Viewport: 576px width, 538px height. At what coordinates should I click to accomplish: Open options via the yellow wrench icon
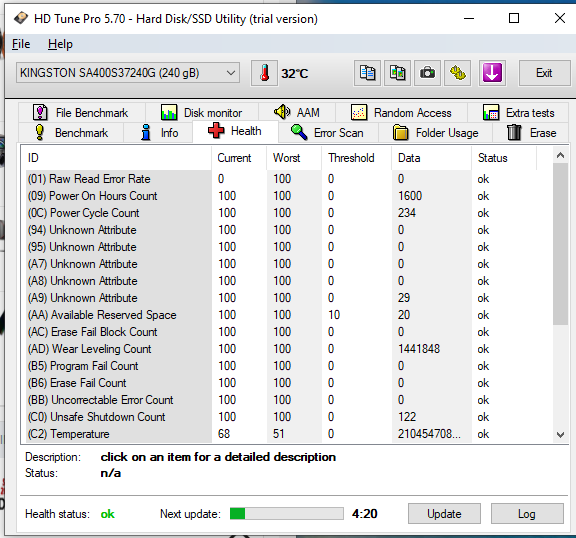458,73
